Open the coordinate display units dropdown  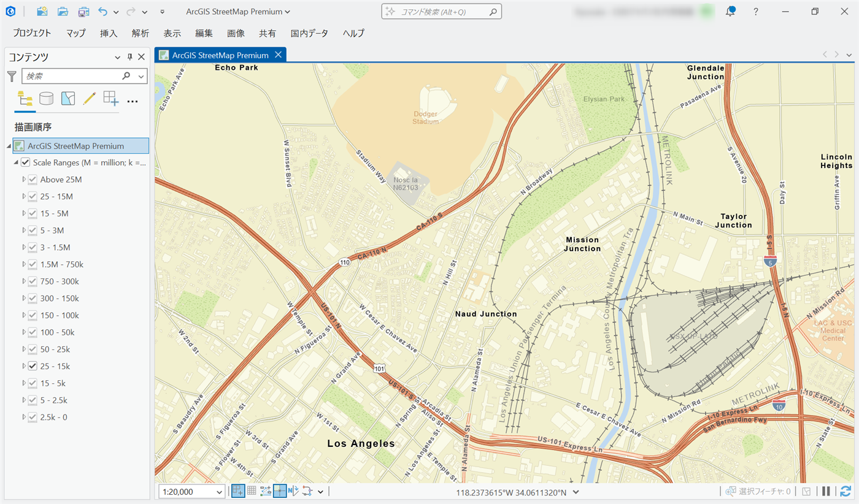[576, 492]
